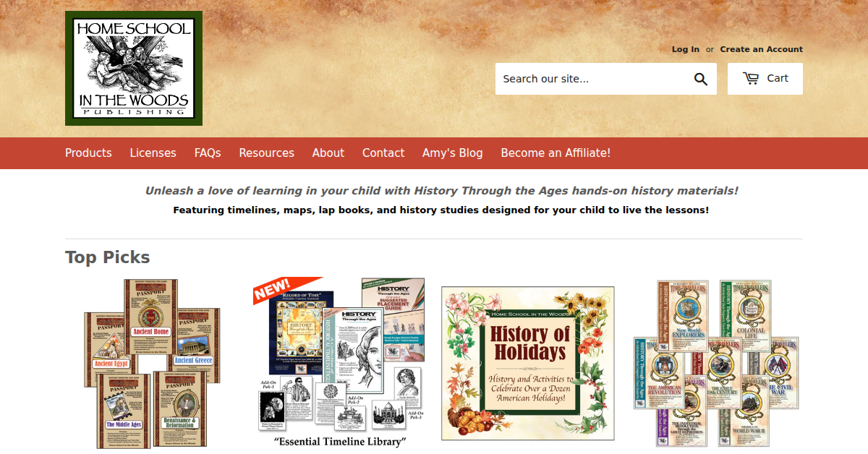Image resolution: width=868 pixels, height=454 pixels.
Task: Visit Amy's Blog
Action: click(x=452, y=153)
